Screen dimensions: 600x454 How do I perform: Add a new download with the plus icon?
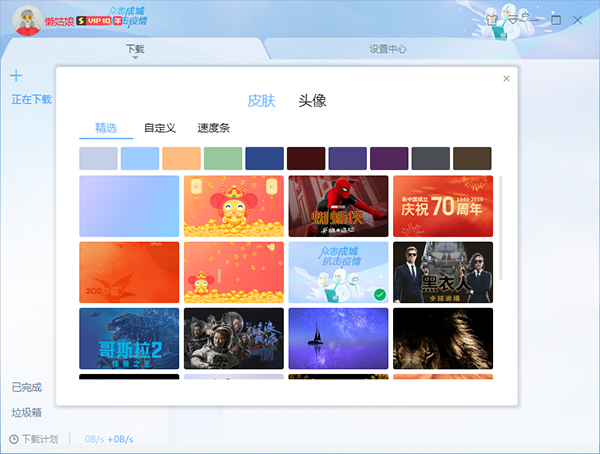pyautogui.click(x=16, y=75)
